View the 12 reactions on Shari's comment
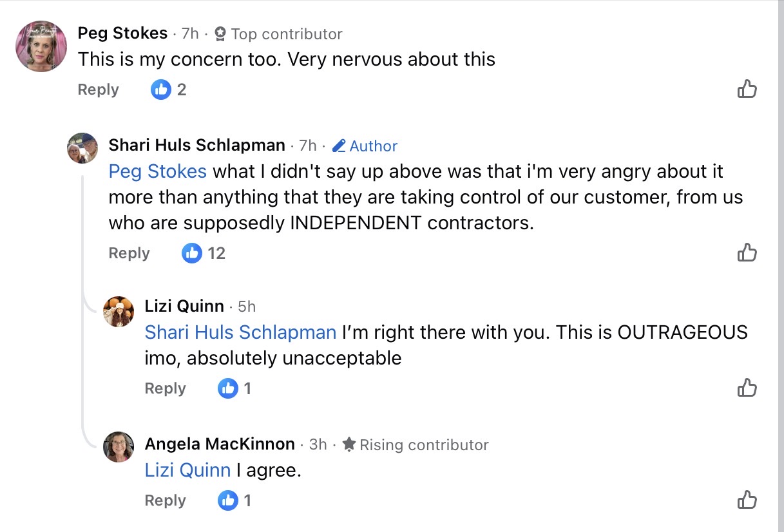Viewport: 784px width, 532px height. pyautogui.click(x=204, y=253)
